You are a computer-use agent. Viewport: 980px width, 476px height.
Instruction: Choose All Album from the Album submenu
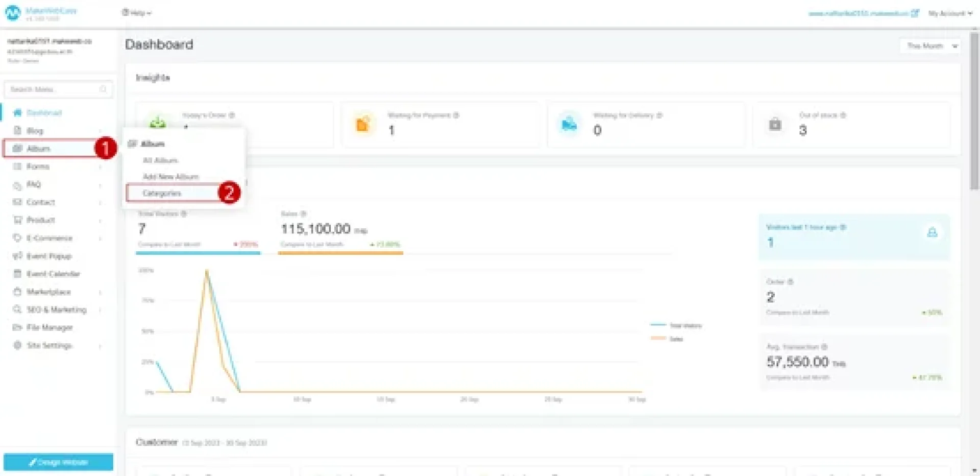pos(160,160)
